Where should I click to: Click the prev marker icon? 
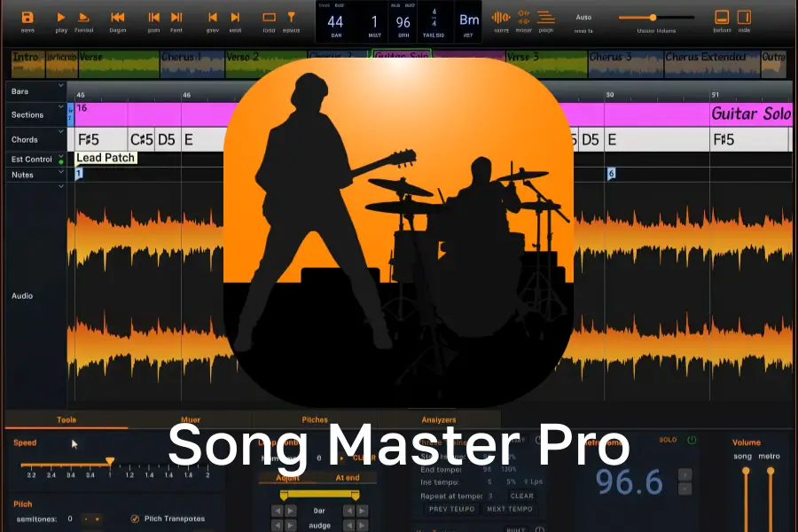(x=213, y=18)
